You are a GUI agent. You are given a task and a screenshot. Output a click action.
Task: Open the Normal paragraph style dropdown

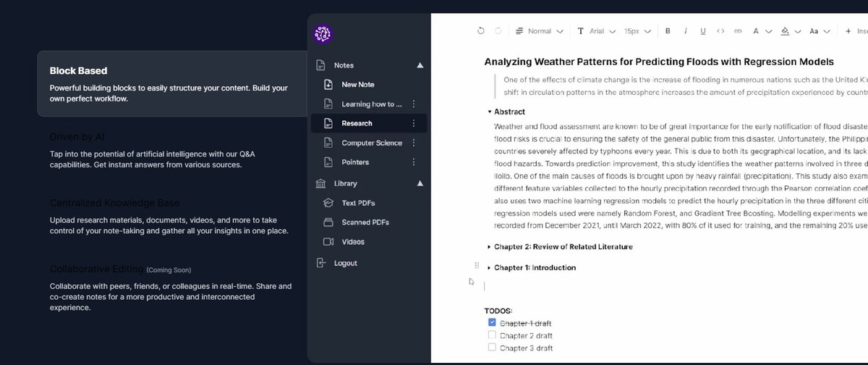(x=539, y=31)
